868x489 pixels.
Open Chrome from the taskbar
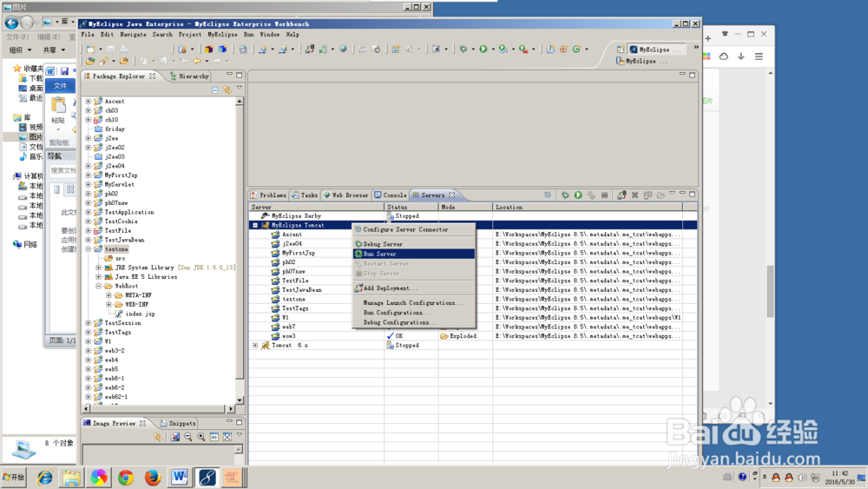point(126,478)
